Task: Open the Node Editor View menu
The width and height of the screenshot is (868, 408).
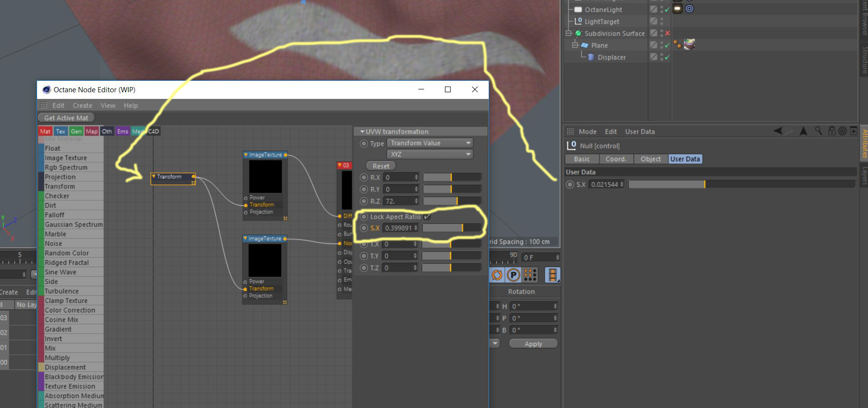Action: [x=108, y=106]
